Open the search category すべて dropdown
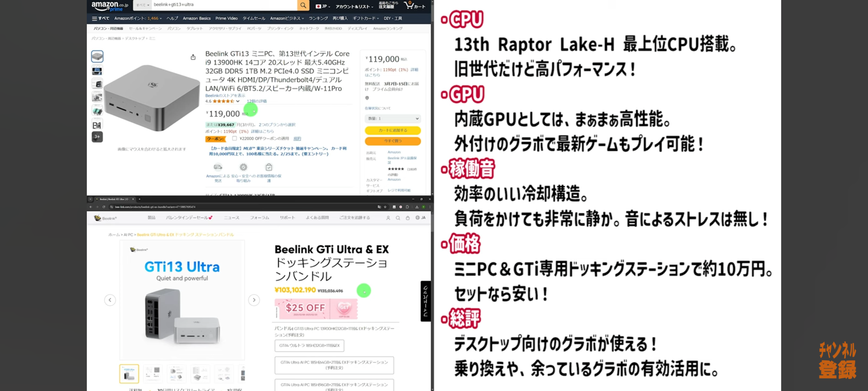The image size is (868, 391). pyautogui.click(x=143, y=5)
